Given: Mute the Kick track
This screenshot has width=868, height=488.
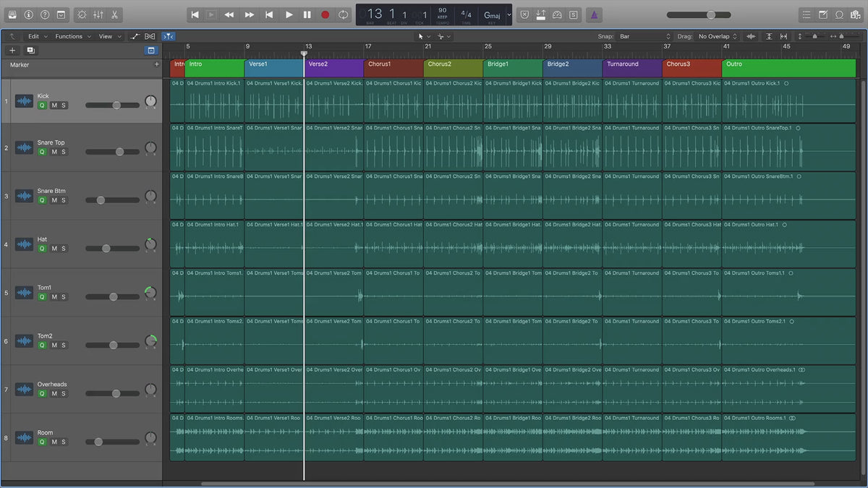Looking at the screenshot, I should tap(54, 105).
